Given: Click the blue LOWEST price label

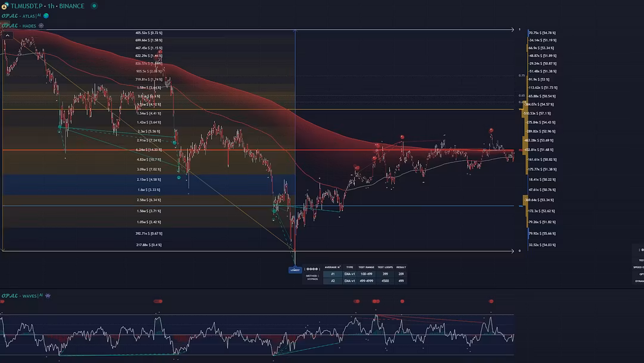Looking at the screenshot, I should point(295,270).
